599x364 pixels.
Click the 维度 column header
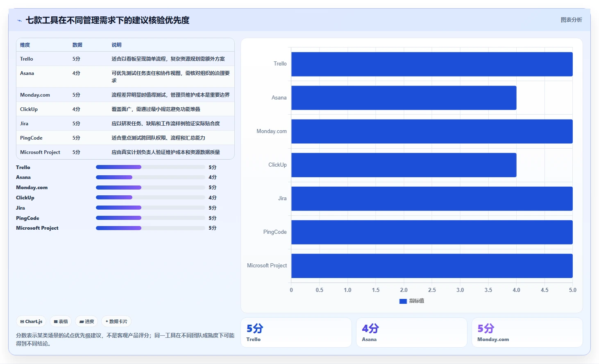(x=25, y=45)
